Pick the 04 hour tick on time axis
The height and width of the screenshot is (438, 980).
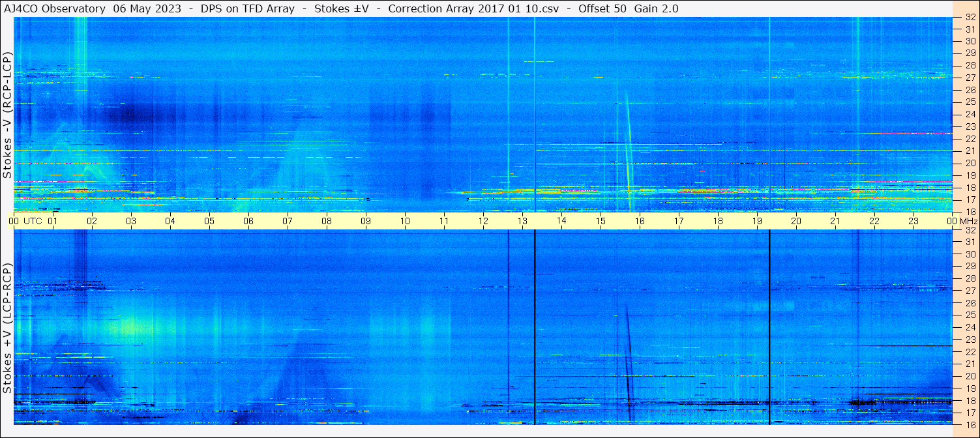(x=170, y=221)
